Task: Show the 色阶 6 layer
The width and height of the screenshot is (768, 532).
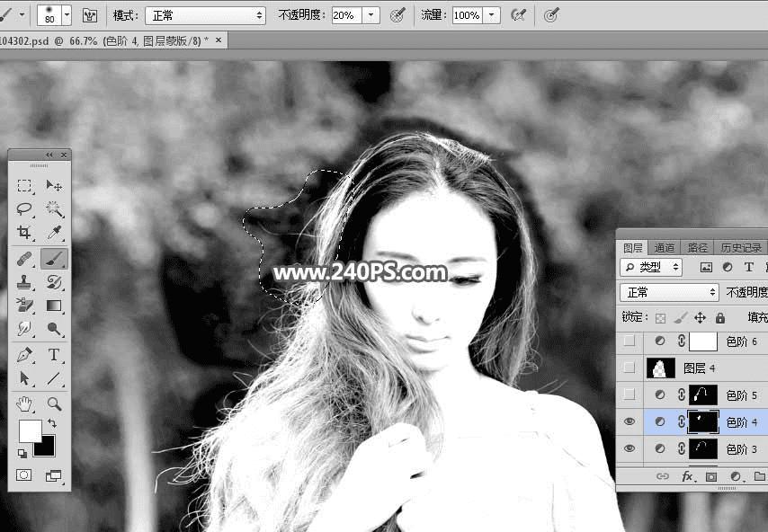Action: coord(630,341)
